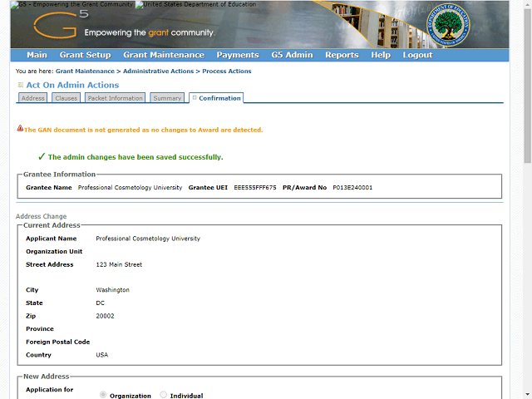The width and height of the screenshot is (532, 399).
Task: Click the PR/Award No value P013E240001
Action: click(352, 188)
